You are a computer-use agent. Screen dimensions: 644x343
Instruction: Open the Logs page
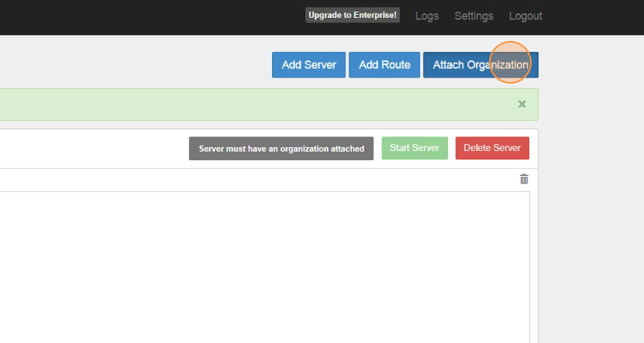(x=427, y=16)
